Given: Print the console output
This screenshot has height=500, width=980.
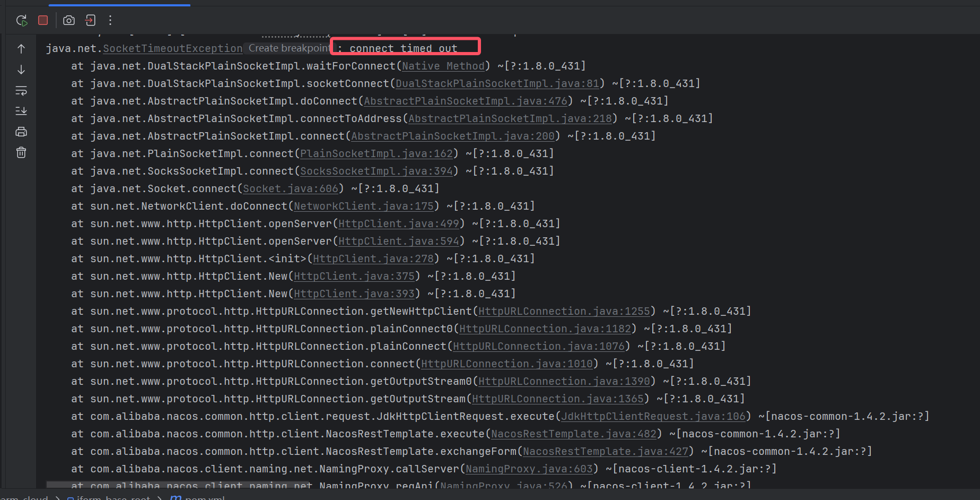Looking at the screenshot, I should [x=21, y=132].
